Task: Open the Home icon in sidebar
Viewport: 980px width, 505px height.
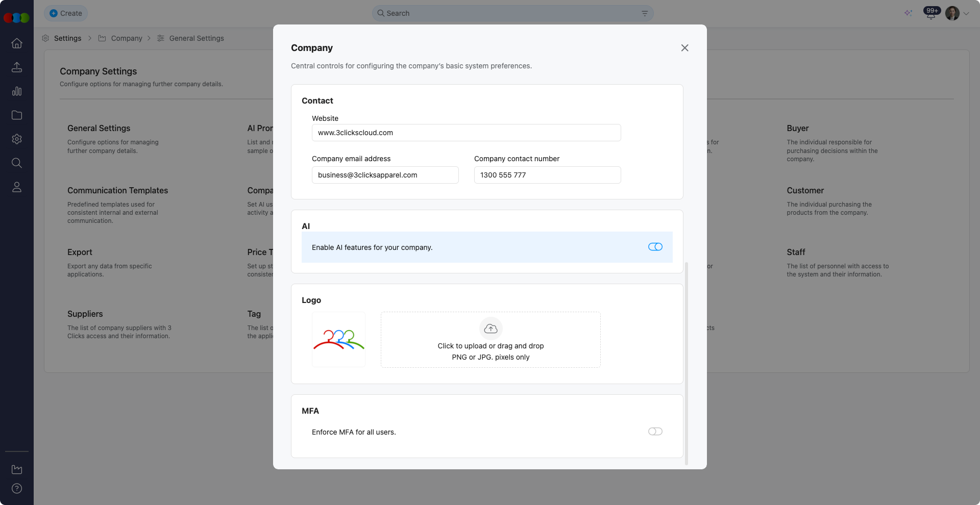Action: click(x=16, y=43)
